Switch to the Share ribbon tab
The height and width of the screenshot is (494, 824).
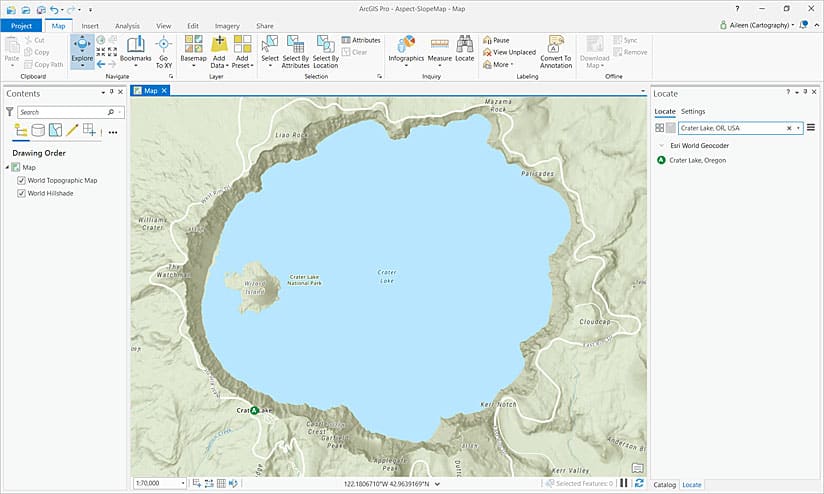coord(265,26)
